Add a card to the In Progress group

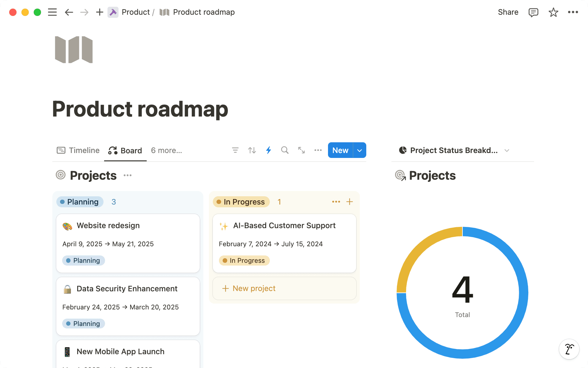tap(350, 201)
